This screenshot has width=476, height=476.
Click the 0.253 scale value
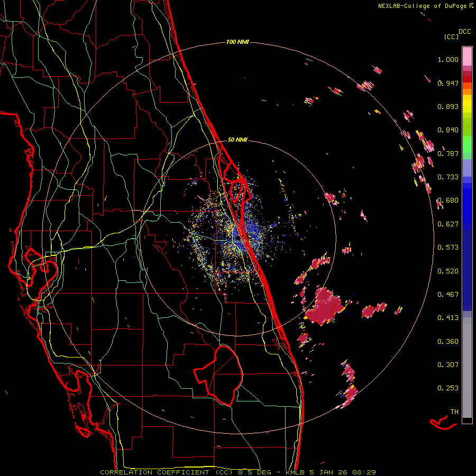click(x=448, y=388)
